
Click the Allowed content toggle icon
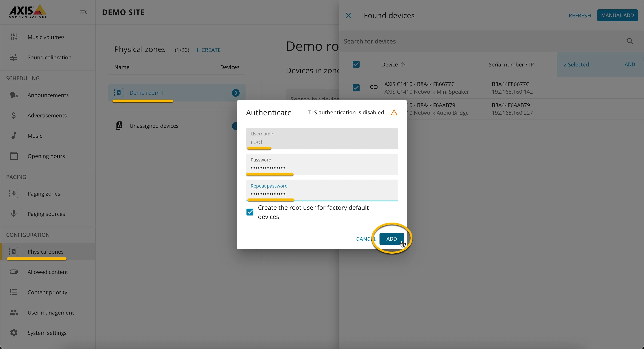coord(14,272)
